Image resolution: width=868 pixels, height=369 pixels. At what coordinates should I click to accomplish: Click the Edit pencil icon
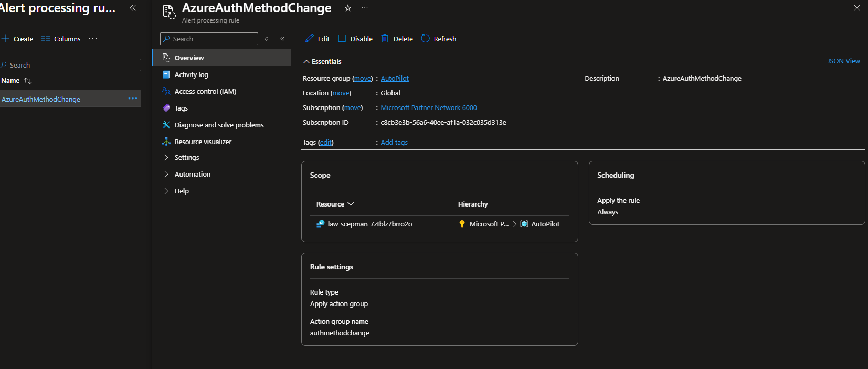310,39
